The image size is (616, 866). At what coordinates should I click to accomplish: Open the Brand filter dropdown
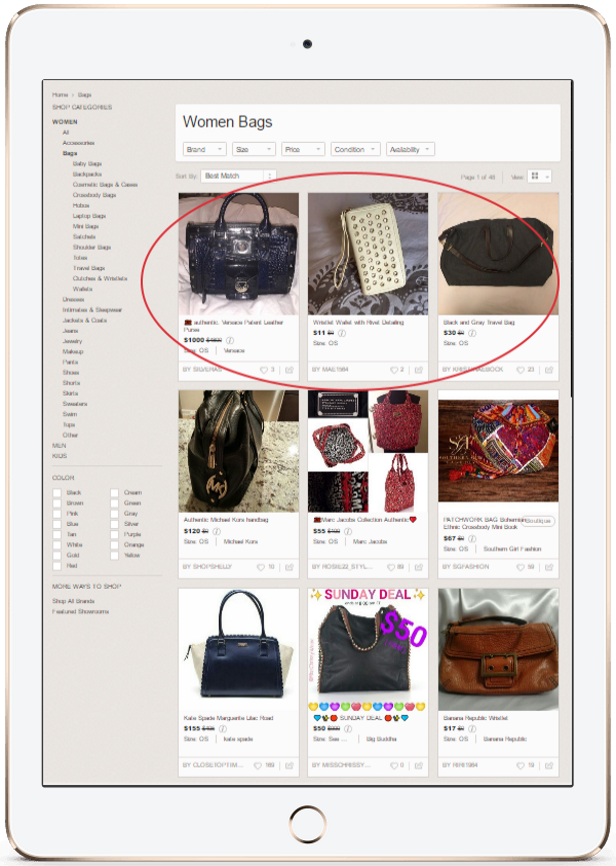coord(204,149)
